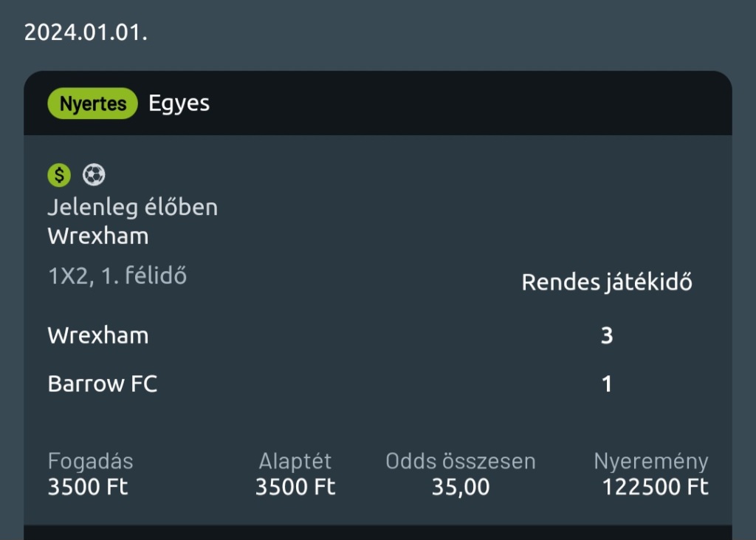756x540 pixels.
Task: Select the Barrow FC team name
Action: [x=103, y=384]
